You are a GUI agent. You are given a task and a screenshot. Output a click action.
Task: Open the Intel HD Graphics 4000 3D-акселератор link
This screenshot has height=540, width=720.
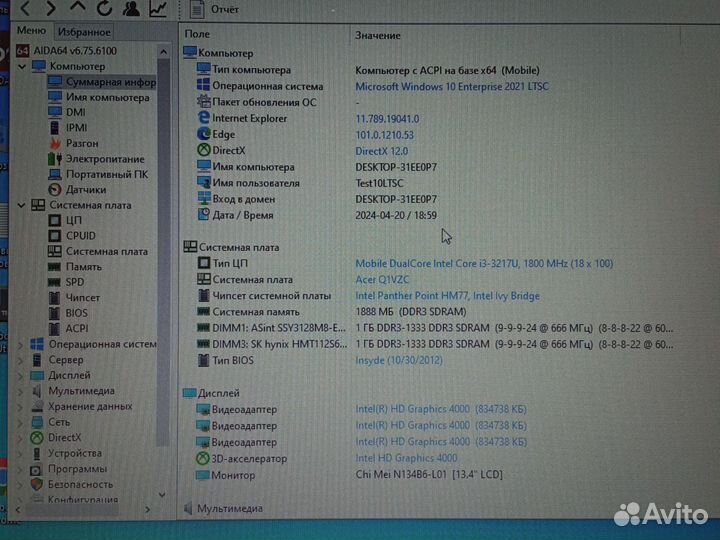406,458
